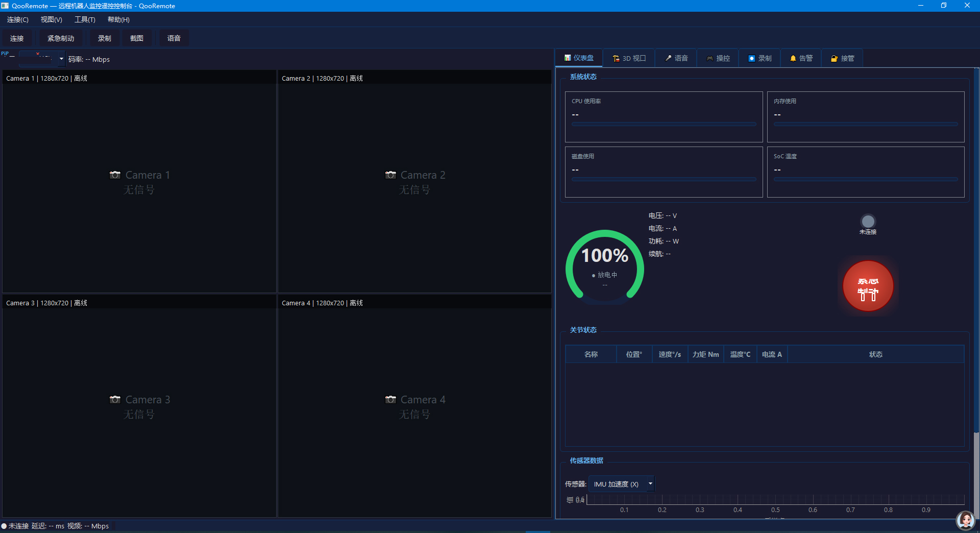
Task: Click the 温度°C column header
Action: 740,354
